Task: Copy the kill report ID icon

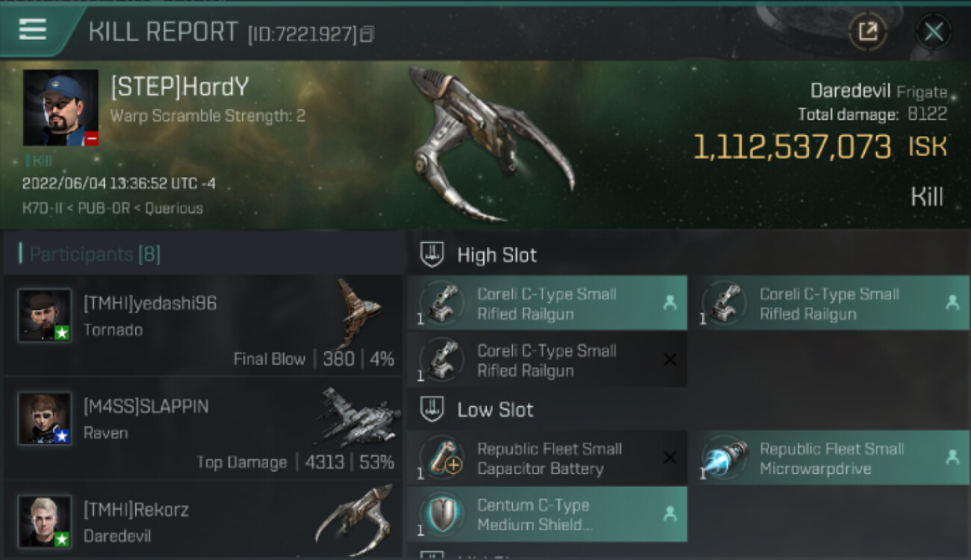Action: (366, 34)
